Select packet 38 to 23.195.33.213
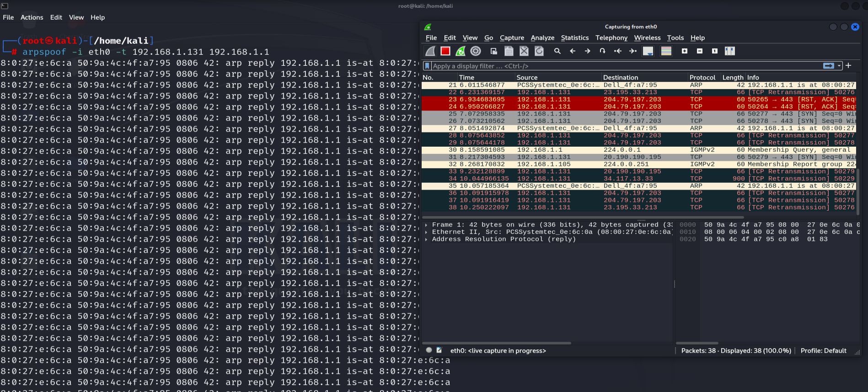The image size is (868, 392). [638, 207]
